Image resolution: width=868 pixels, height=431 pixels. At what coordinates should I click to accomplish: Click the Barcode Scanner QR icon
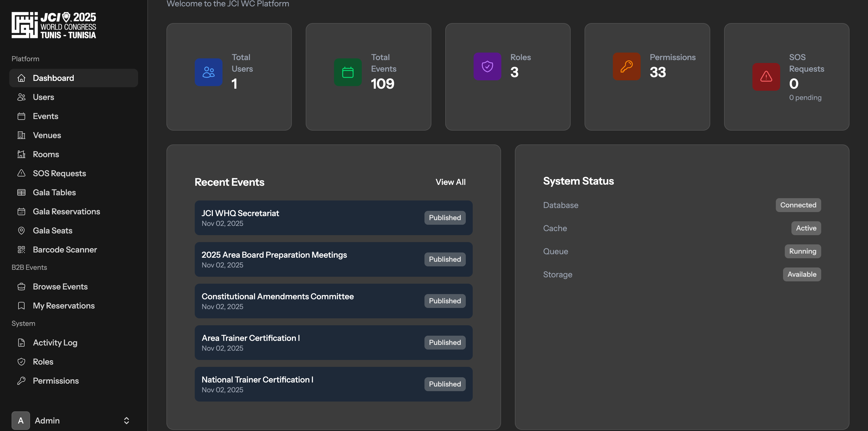point(21,250)
